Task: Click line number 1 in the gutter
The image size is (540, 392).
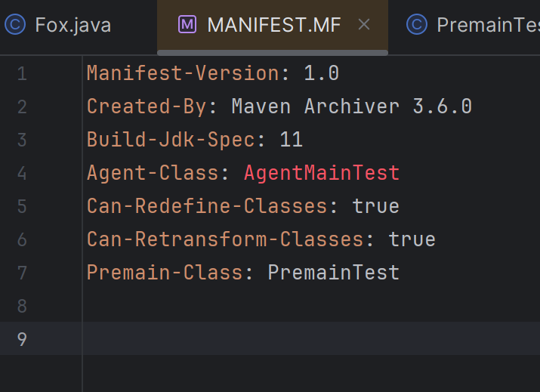Action: point(21,73)
